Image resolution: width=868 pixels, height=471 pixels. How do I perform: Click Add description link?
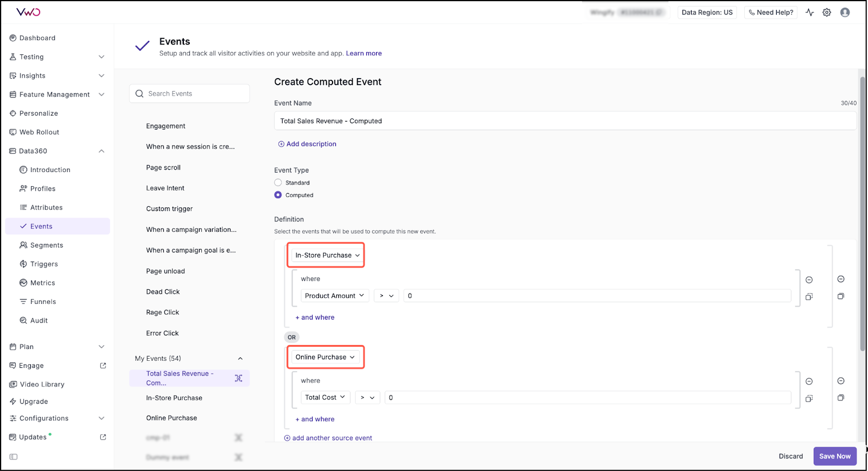[x=307, y=144]
